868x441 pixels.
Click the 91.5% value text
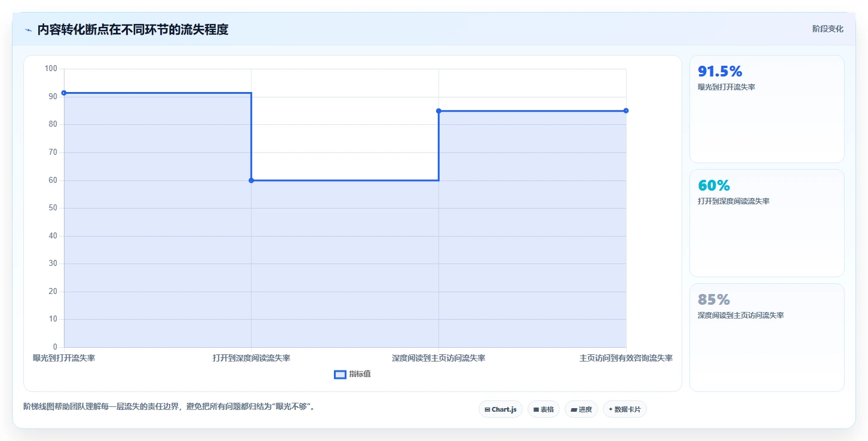tap(720, 71)
